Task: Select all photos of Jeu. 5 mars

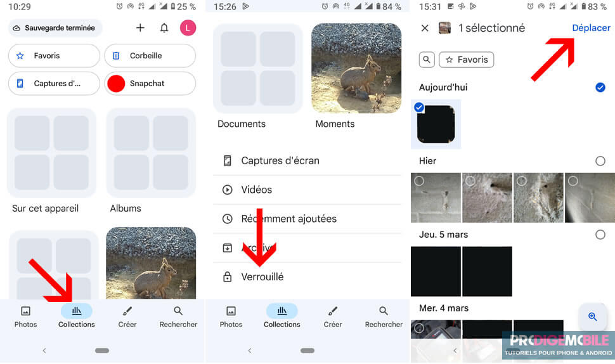Action: [x=600, y=235]
